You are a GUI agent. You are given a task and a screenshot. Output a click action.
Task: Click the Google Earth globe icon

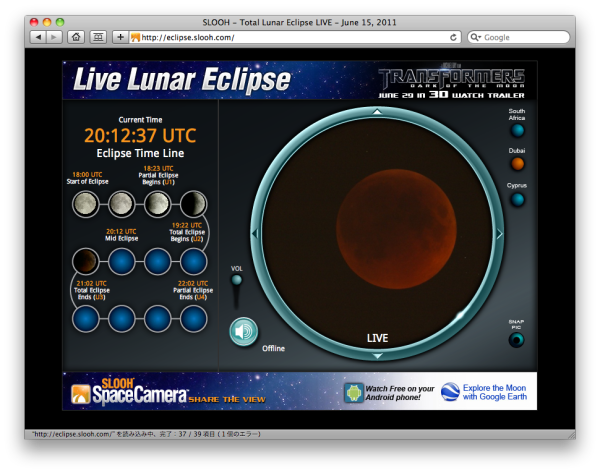[450, 392]
